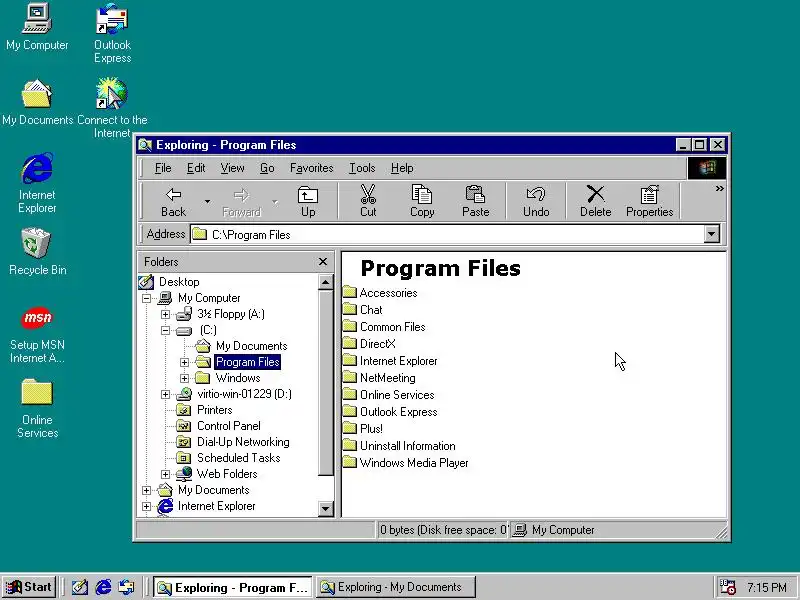Switch to Exploring - My Documents taskbar button
The image size is (800, 600).
(395, 587)
